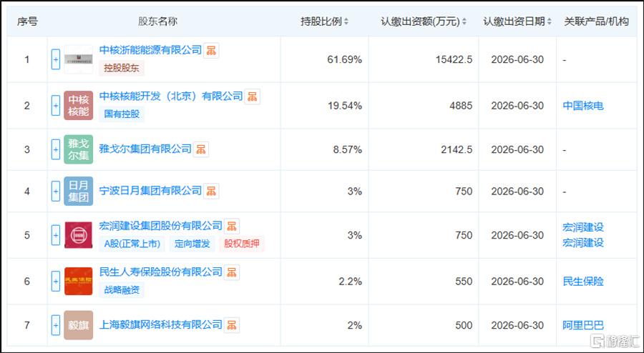Screen dimensions: 644x353
Task: Open the first 宏润建设 related link
Action: (x=582, y=227)
